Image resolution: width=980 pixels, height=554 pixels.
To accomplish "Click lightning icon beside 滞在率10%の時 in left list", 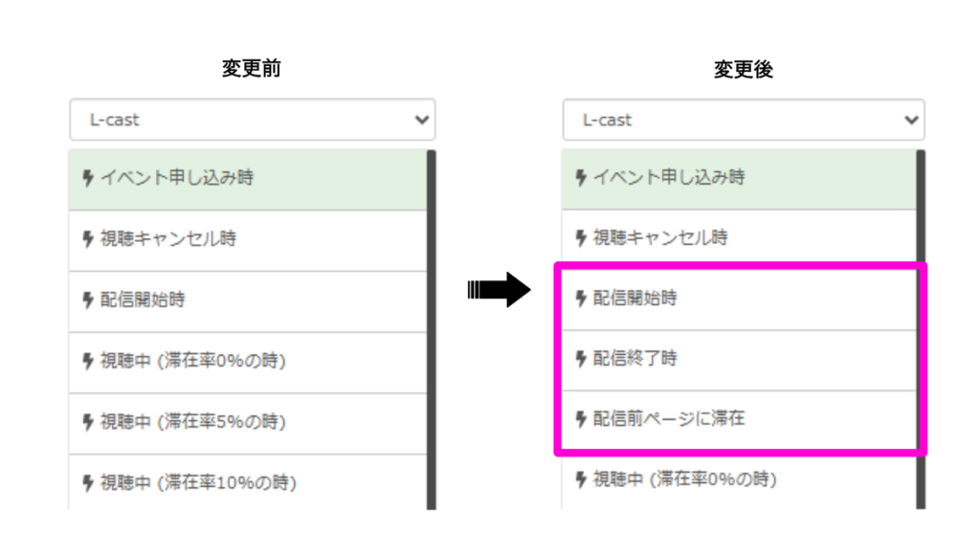I will 88,483.
